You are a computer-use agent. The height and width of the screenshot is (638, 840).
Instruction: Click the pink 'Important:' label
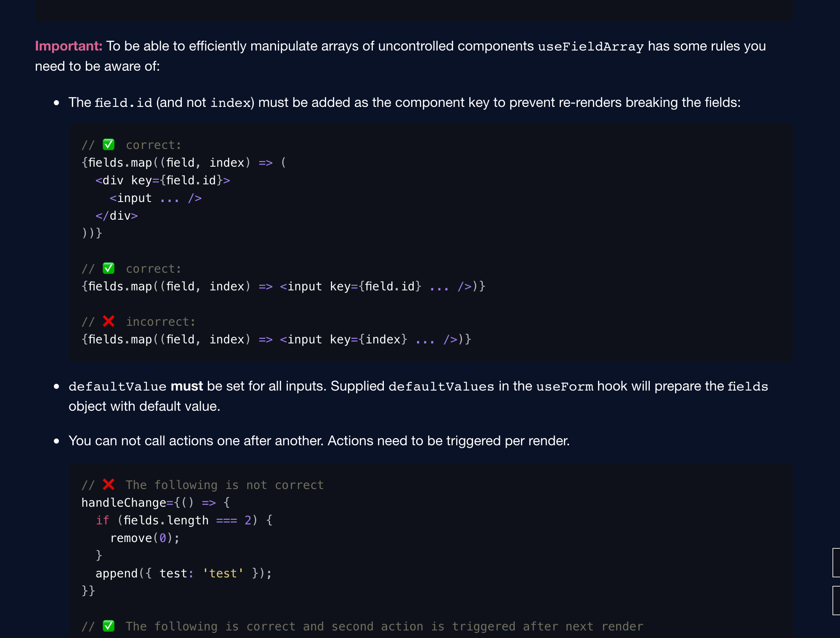click(69, 46)
